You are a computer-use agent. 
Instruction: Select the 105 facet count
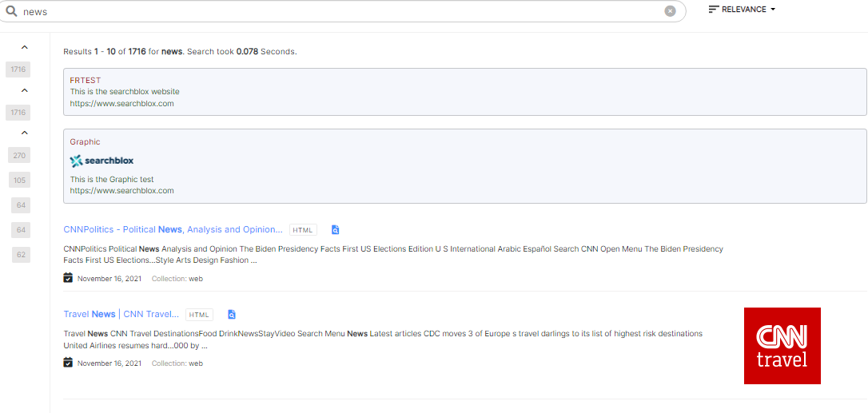point(20,180)
